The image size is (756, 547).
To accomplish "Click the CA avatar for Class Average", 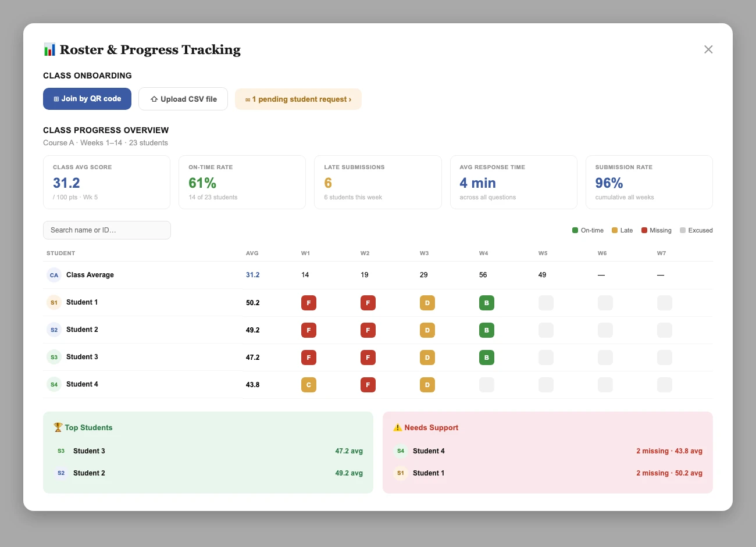I will (x=54, y=275).
